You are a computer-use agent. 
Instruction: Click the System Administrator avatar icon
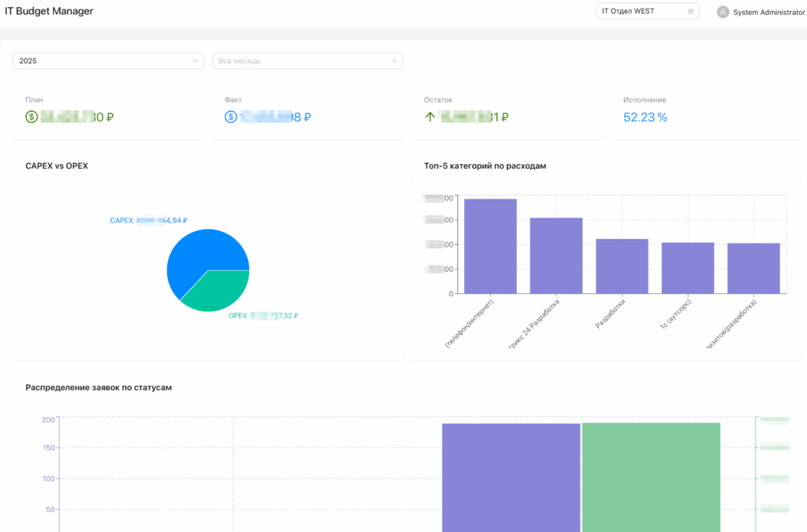coord(723,12)
